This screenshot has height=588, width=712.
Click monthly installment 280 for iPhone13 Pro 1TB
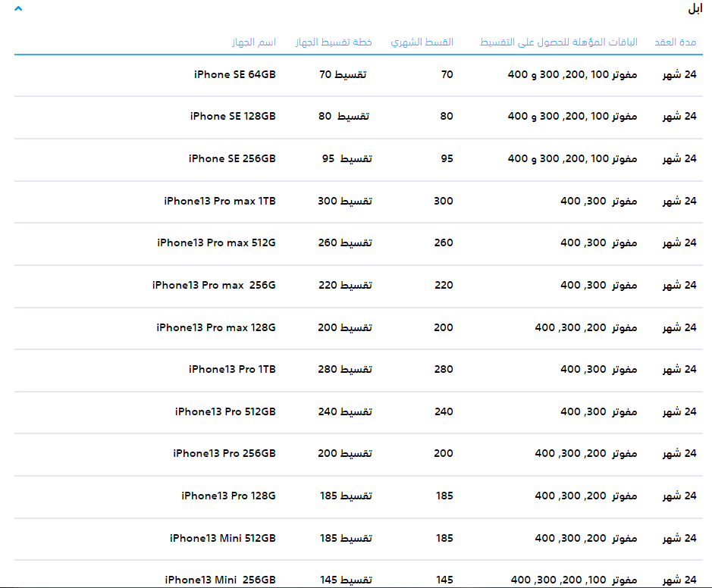pyautogui.click(x=444, y=369)
